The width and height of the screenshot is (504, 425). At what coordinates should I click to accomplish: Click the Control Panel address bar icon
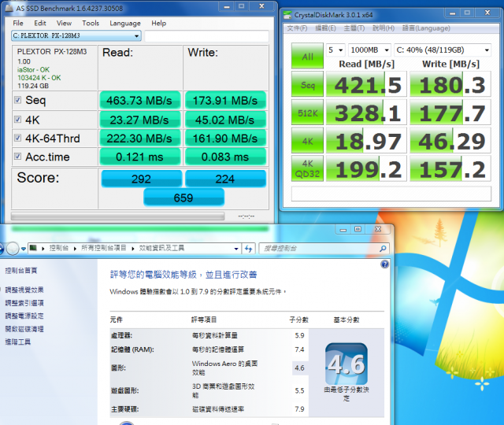(x=33, y=248)
